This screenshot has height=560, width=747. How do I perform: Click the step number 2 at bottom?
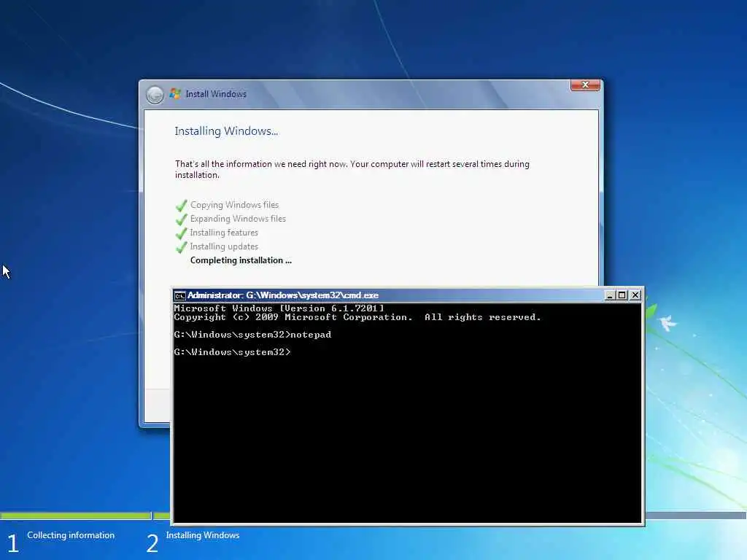pos(152,543)
